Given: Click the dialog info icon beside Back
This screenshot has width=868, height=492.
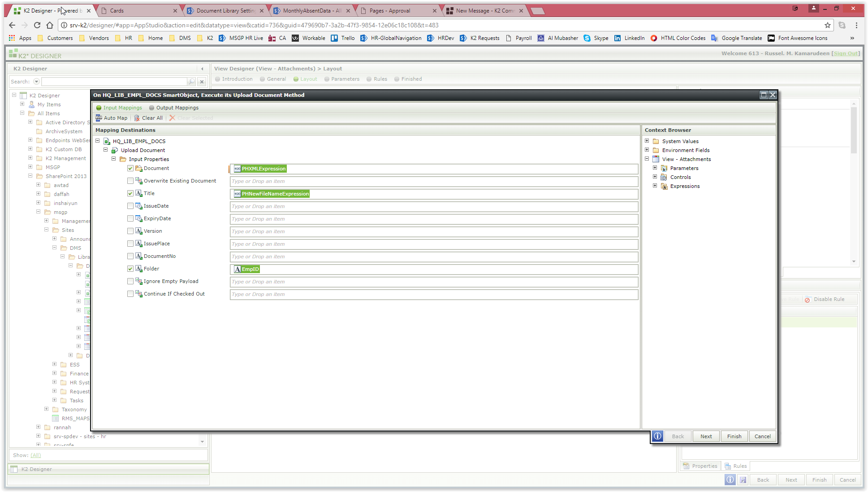Looking at the screenshot, I should (657, 436).
